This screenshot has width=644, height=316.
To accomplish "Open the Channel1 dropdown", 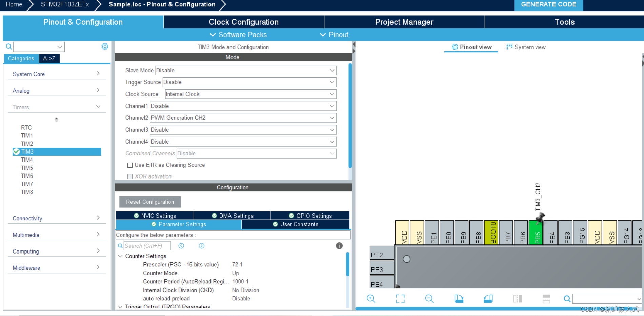I will click(x=243, y=106).
